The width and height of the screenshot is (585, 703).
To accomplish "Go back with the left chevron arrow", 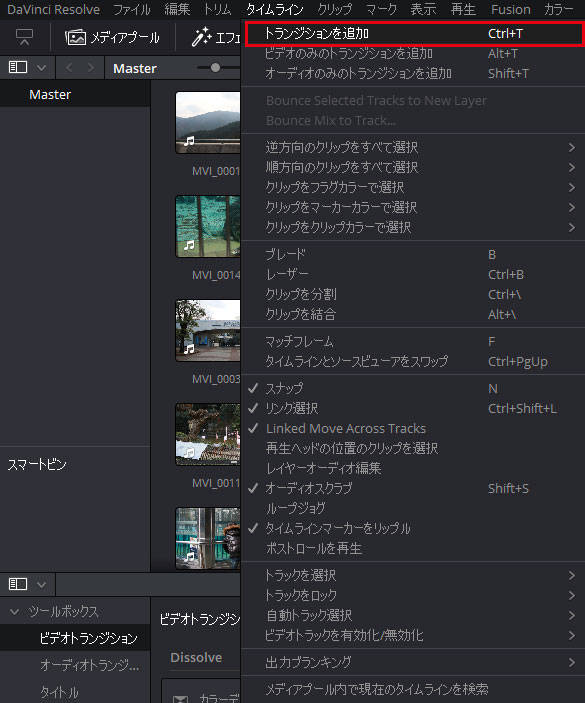I will coord(69,68).
